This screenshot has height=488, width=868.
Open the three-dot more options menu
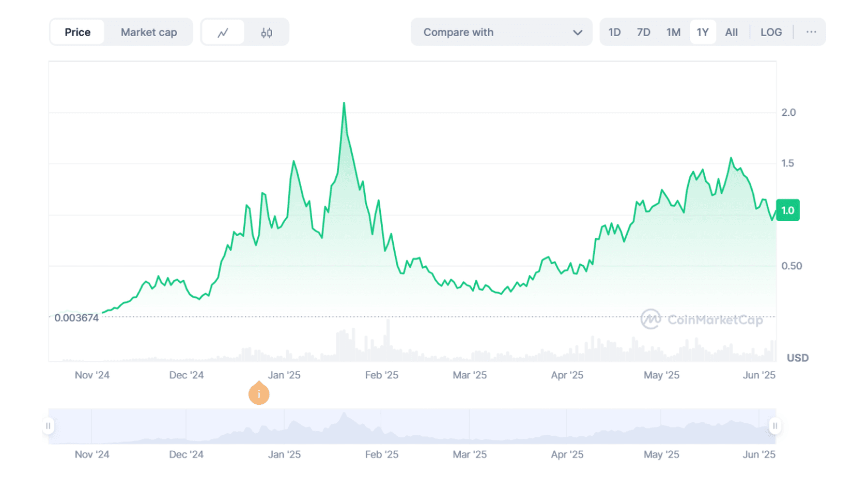point(811,32)
